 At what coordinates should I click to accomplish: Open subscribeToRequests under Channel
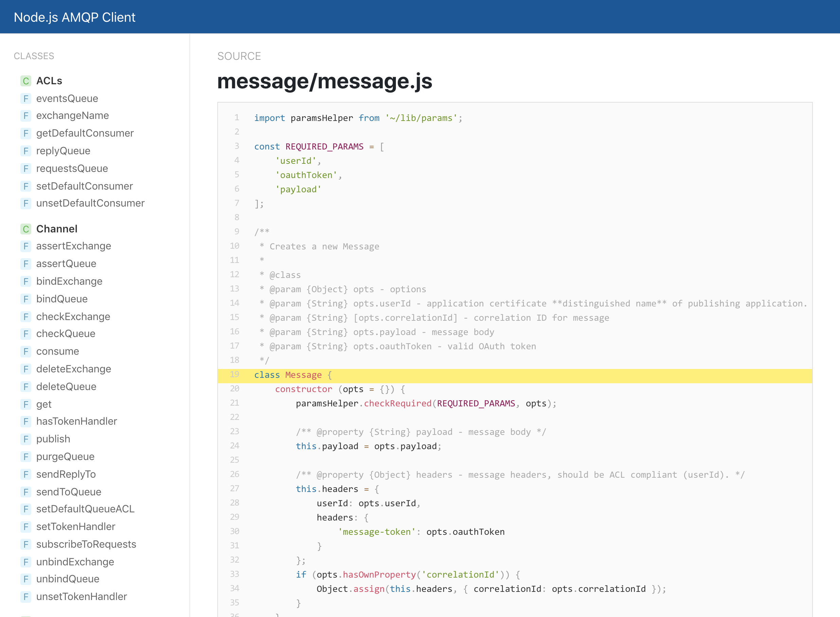[86, 544]
